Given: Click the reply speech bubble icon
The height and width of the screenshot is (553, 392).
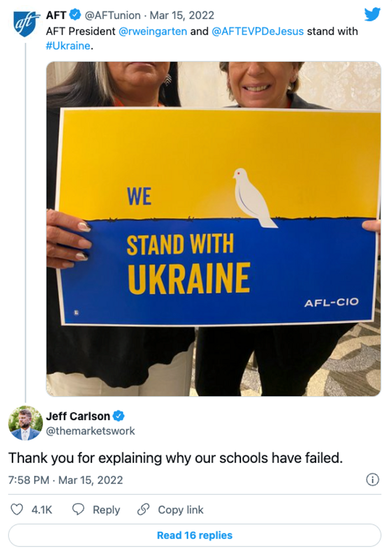Looking at the screenshot, I should [78, 509].
